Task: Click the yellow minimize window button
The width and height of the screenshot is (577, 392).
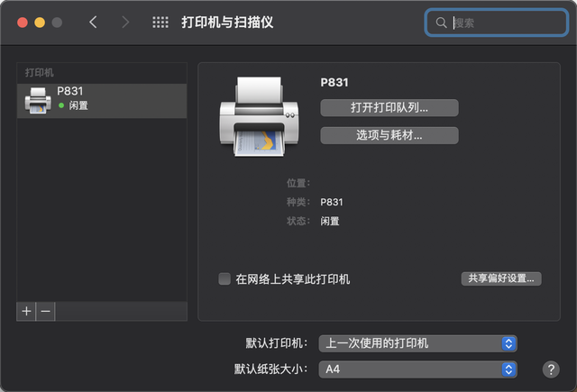Action: (40, 23)
